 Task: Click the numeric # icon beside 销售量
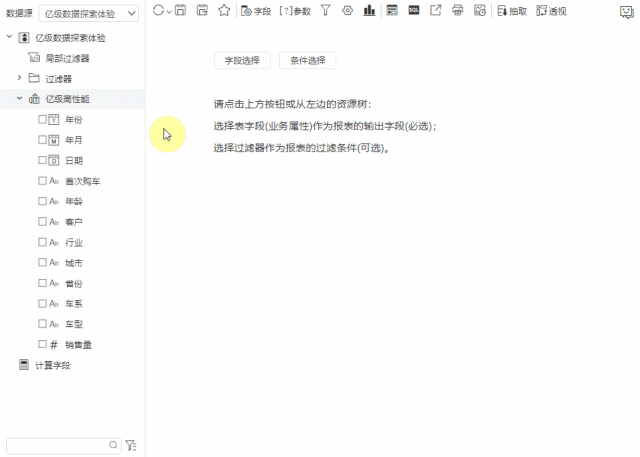tap(54, 345)
